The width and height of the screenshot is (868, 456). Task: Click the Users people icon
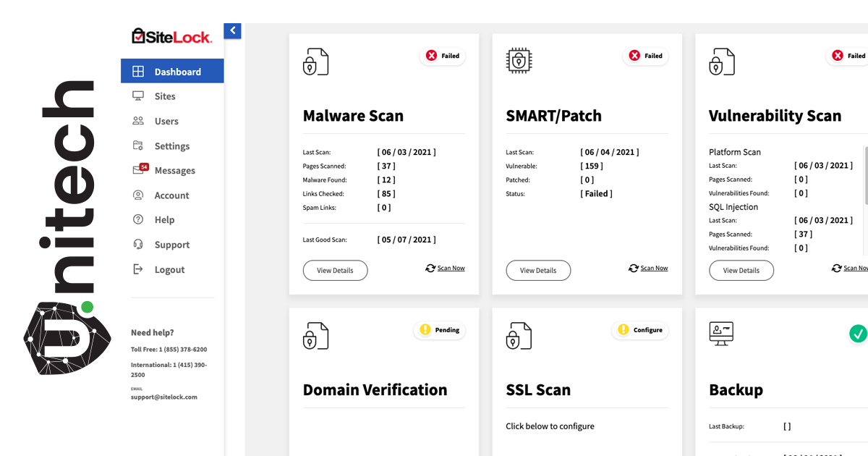(138, 121)
